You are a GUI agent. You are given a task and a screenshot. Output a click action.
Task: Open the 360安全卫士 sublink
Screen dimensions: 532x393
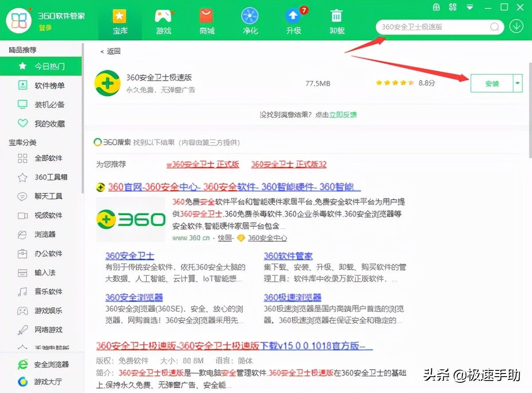[129, 256]
